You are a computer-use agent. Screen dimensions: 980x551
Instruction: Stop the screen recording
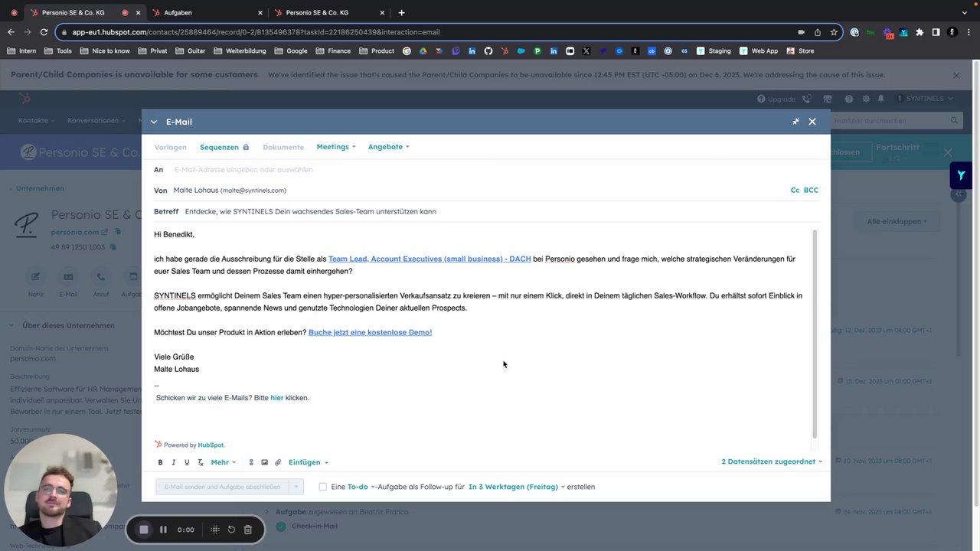144,530
